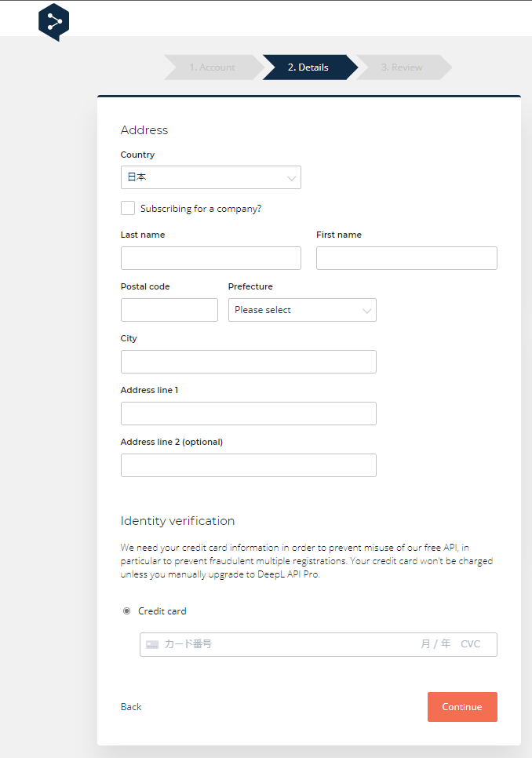Click the Back link
Viewport: 532px width, 758px height.
131,707
